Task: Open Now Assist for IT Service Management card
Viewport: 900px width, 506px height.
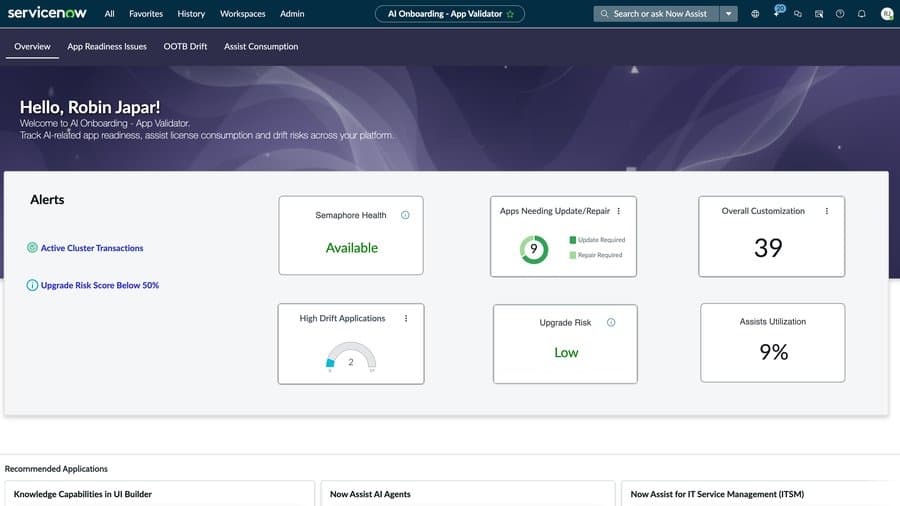Action: point(760,493)
